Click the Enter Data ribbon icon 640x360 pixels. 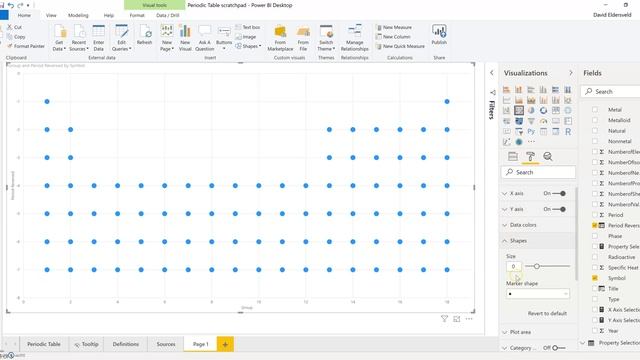(x=98, y=38)
